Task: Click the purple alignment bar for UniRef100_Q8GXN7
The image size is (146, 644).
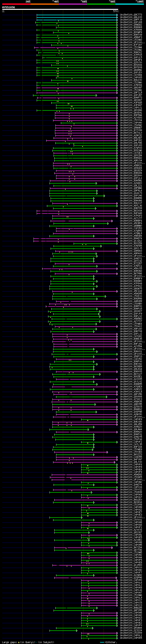Action: pyautogui.click(x=77, y=88)
